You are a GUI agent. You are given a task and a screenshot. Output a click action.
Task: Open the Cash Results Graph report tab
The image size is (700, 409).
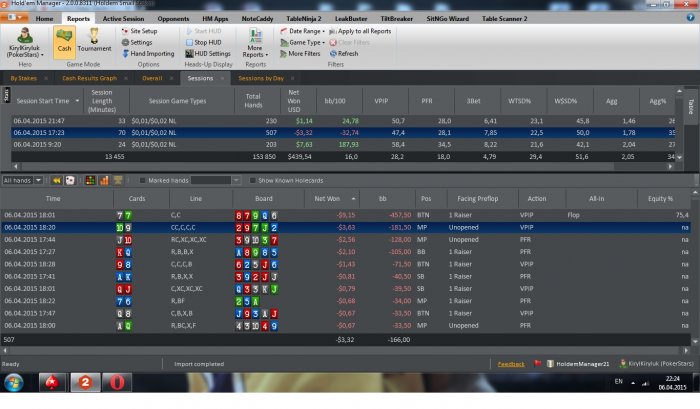(89, 78)
